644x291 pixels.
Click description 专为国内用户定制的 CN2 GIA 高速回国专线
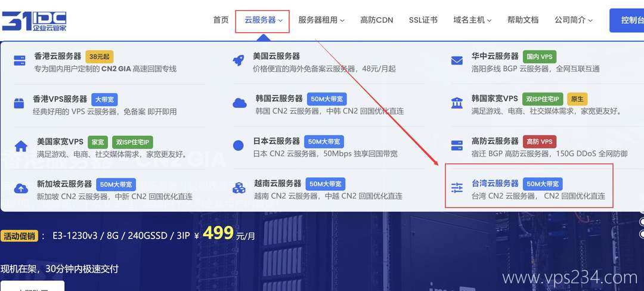[106, 69]
